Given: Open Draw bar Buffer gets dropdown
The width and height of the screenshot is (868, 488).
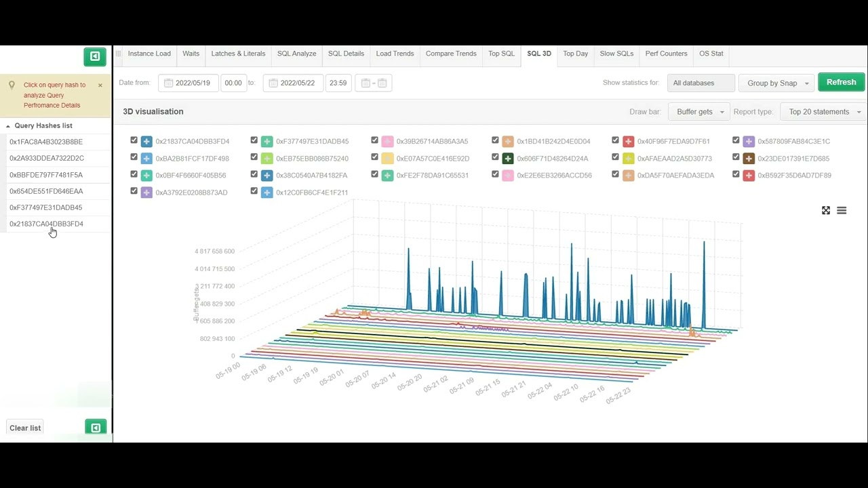Looking at the screenshot, I should [x=699, y=112].
